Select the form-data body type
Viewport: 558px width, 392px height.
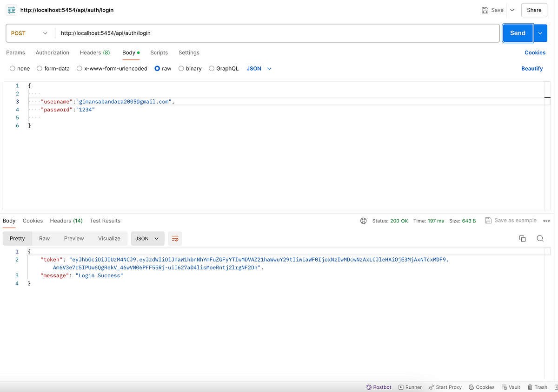(x=53, y=68)
